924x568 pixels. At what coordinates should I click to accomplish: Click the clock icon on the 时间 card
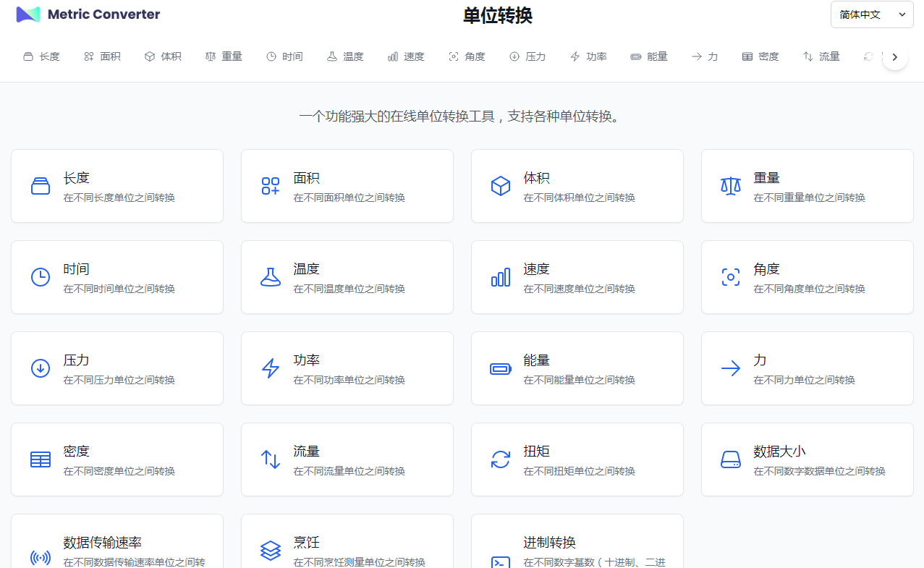coord(41,277)
